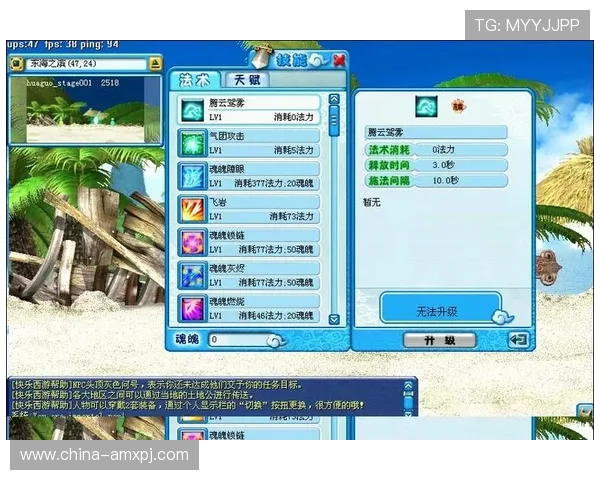
Task: Click the 魂魄燃烧 skill name
Action: 227,301
